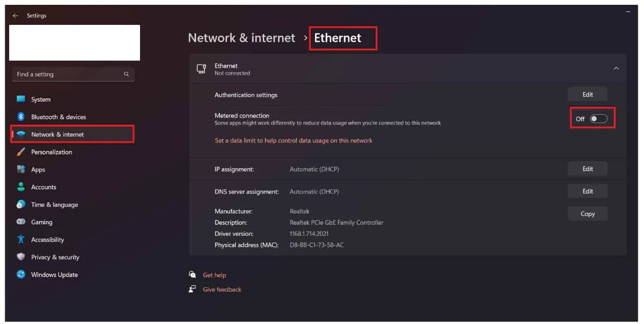Edit Authentication settings
The height and width of the screenshot is (324, 644).
tap(587, 94)
